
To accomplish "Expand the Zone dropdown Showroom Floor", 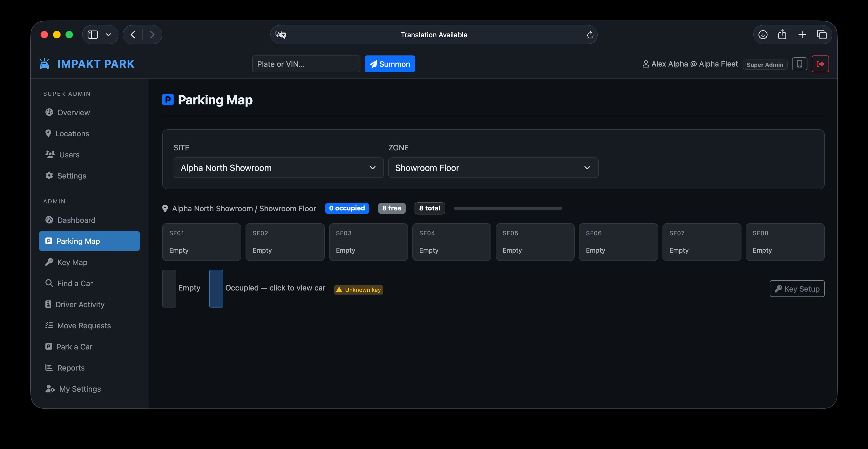I will (493, 167).
